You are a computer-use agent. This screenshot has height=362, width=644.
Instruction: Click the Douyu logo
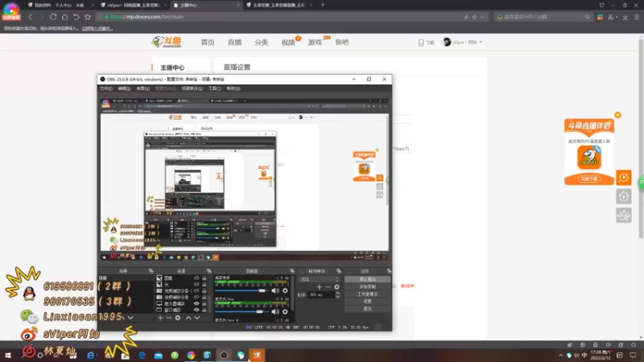[x=167, y=42]
